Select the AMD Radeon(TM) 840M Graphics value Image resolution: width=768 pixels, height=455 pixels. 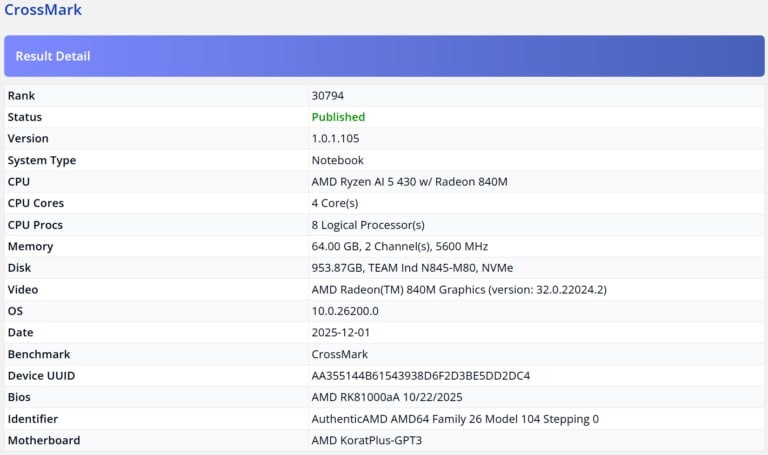[x=459, y=289]
